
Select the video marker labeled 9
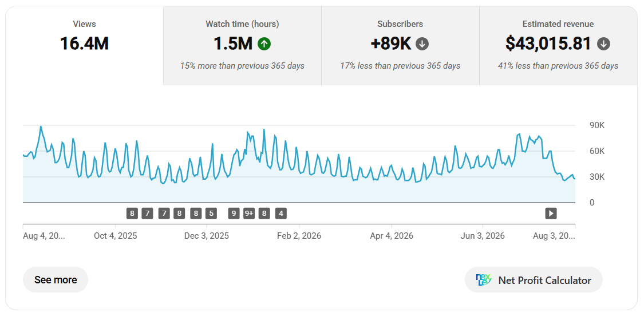234,214
